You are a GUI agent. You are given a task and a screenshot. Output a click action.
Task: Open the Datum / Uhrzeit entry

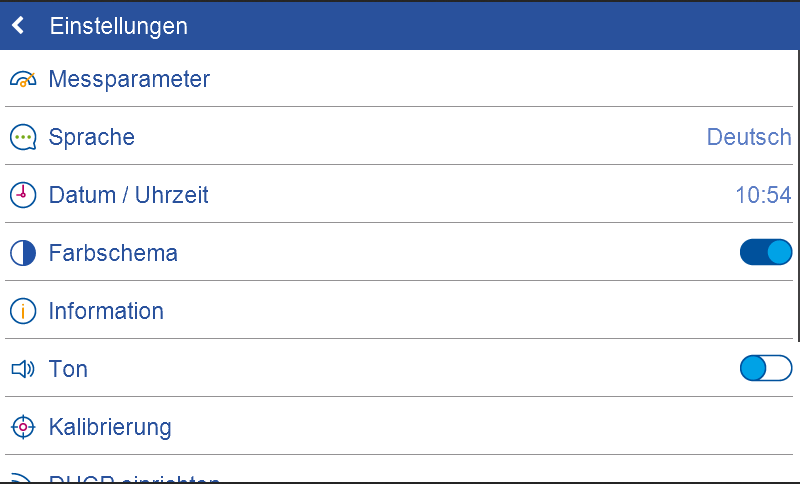(129, 195)
